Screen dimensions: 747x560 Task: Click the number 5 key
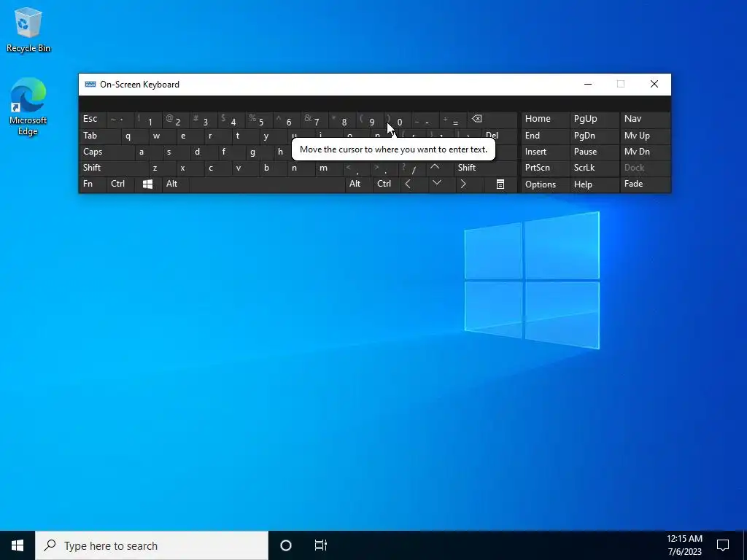259,120
